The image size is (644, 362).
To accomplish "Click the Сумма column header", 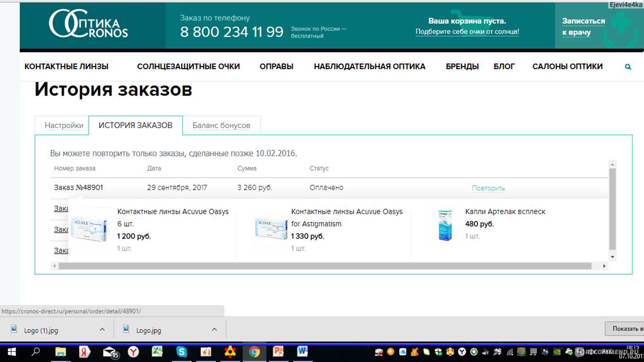I will click(x=247, y=168).
